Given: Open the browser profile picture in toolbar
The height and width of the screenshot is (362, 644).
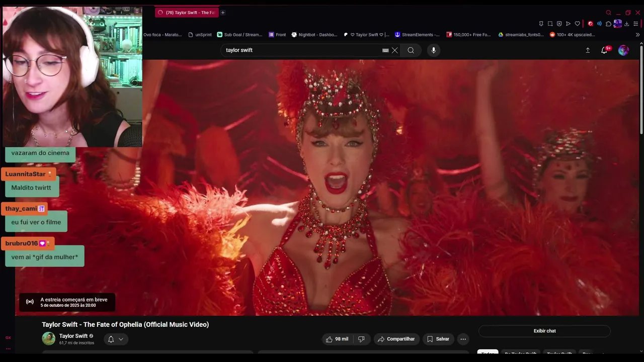Looking at the screenshot, I should pyautogui.click(x=617, y=24).
